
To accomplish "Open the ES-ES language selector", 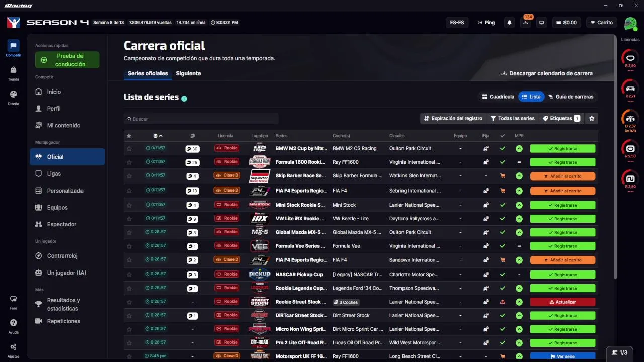I will [457, 23].
